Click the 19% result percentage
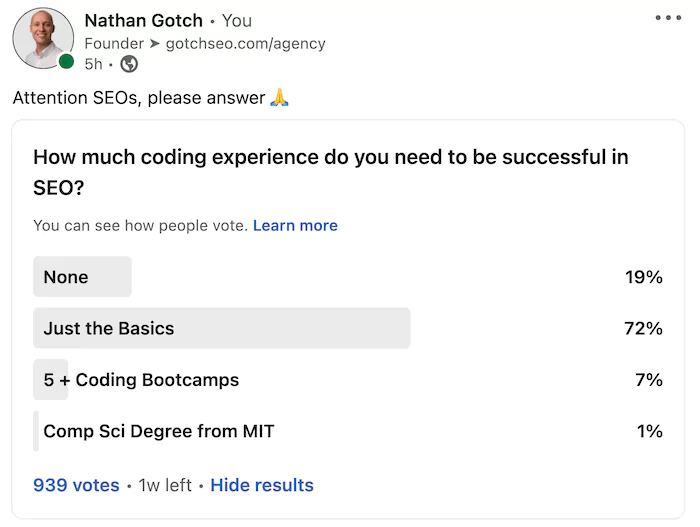700x527 pixels. pos(643,277)
